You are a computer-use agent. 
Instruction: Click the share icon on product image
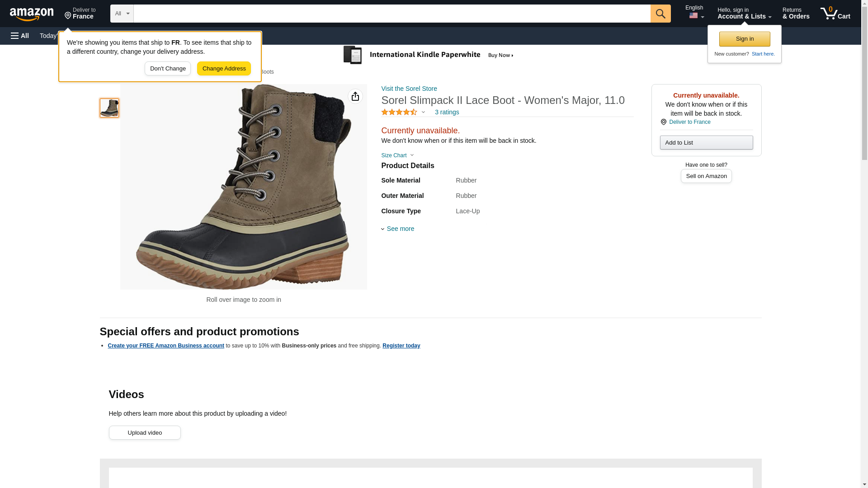coord(355,96)
